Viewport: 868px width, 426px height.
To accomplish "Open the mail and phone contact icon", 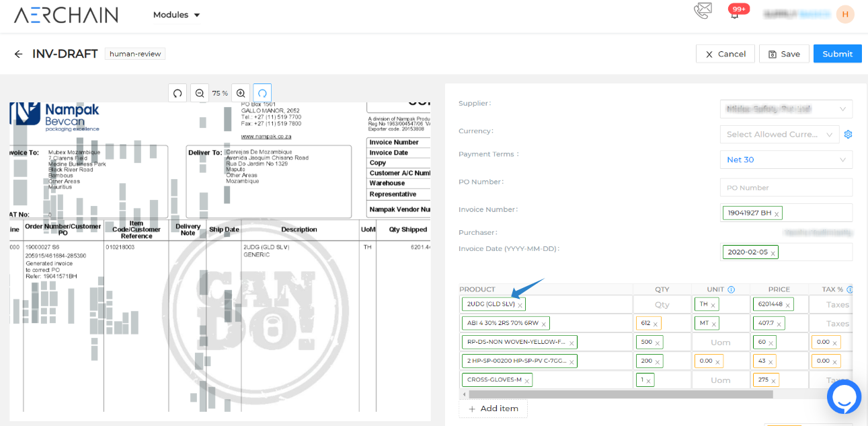I will click(703, 11).
